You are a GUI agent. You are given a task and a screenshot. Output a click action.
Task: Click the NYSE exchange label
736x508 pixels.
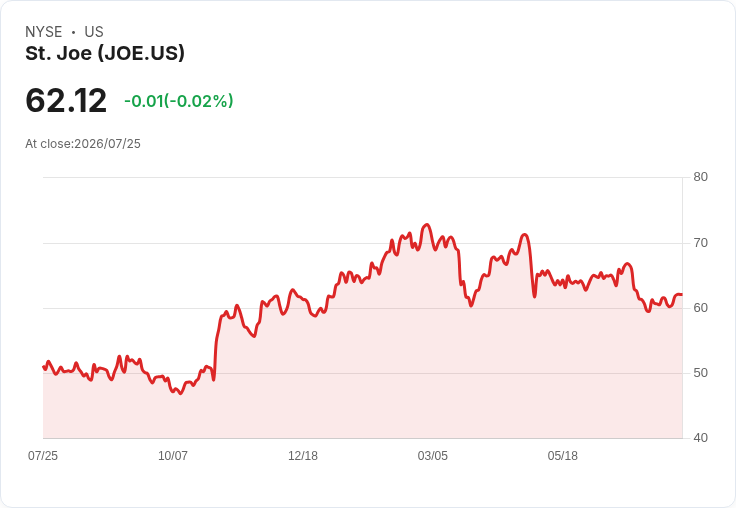coord(44,32)
